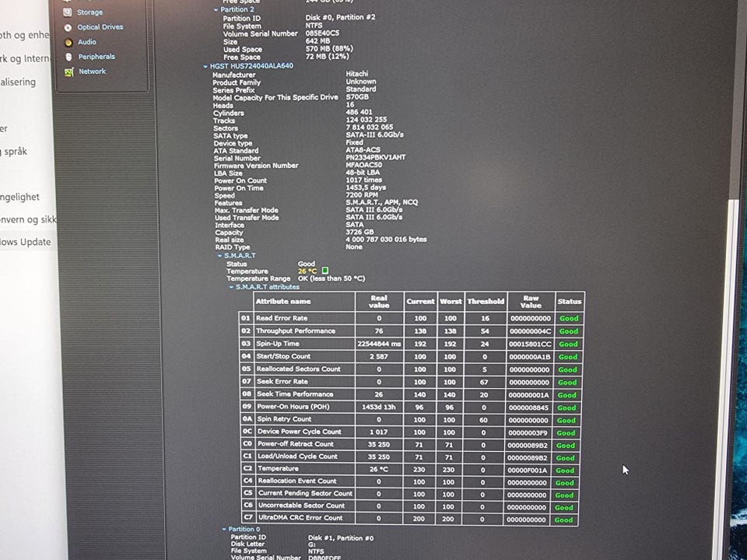Screen dimensions: 747x560
Task: Open the Storage section icon
Action: [x=68, y=12]
